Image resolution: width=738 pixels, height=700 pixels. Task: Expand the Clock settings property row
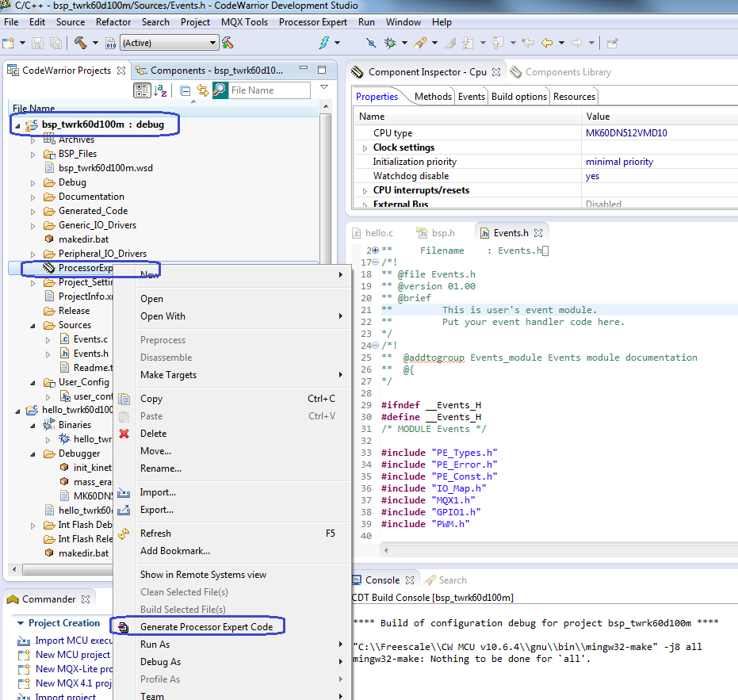coord(365,147)
